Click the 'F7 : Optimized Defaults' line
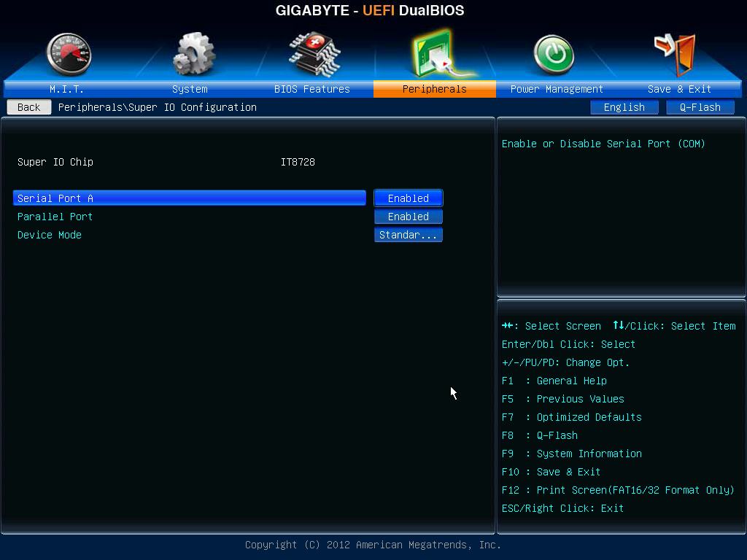Screen dimensions: 747x560 pyautogui.click(x=572, y=417)
